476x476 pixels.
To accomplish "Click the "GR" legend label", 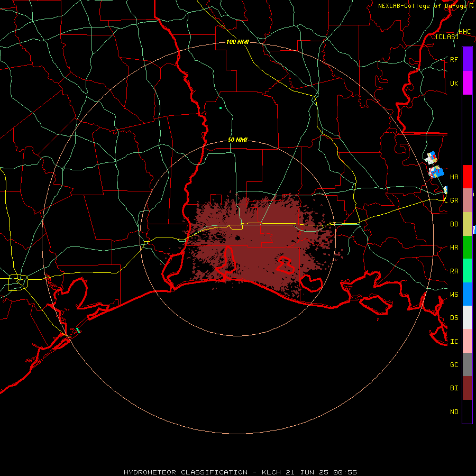I will pos(454,200).
